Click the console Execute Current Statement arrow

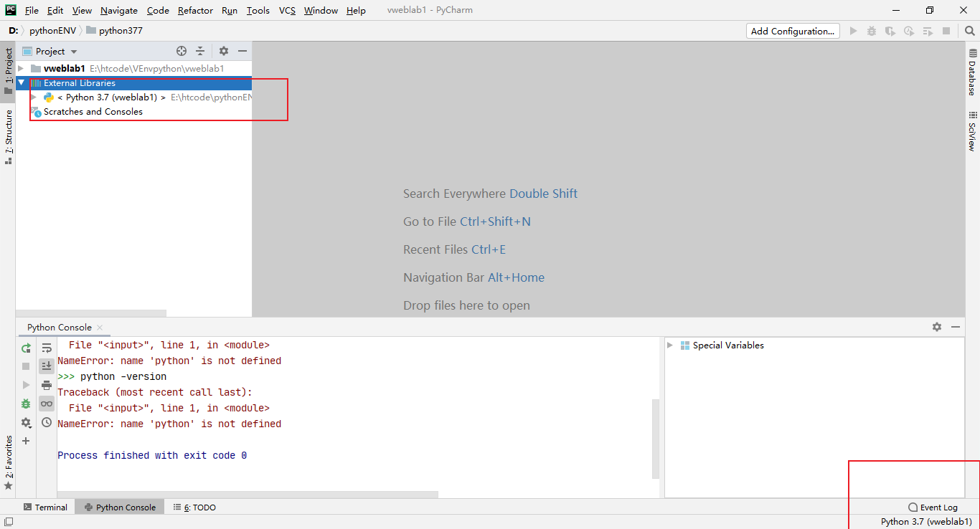click(26, 385)
